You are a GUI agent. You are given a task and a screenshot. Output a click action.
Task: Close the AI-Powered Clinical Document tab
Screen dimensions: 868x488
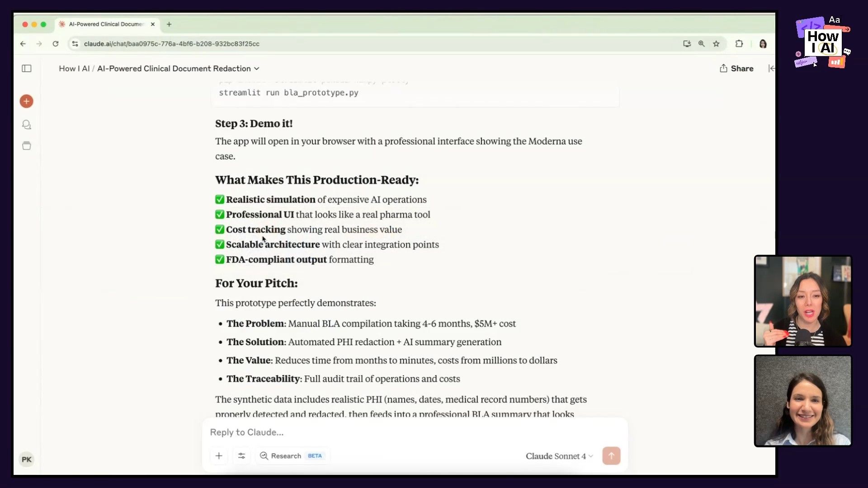coord(153,24)
